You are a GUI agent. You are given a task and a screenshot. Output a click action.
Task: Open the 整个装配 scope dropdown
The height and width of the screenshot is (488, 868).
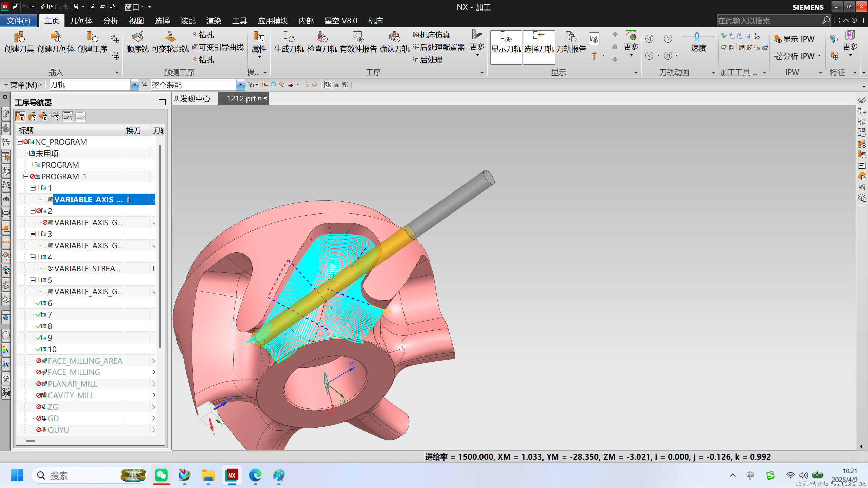240,85
